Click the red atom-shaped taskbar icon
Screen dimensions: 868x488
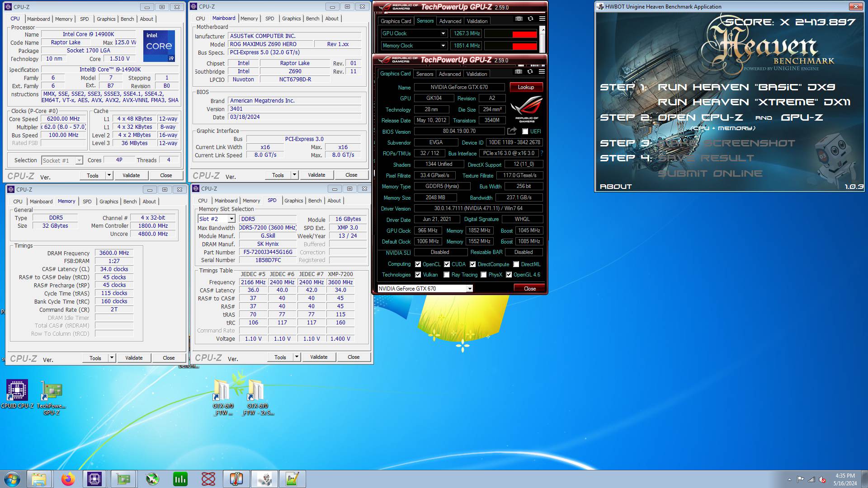coord(208,479)
